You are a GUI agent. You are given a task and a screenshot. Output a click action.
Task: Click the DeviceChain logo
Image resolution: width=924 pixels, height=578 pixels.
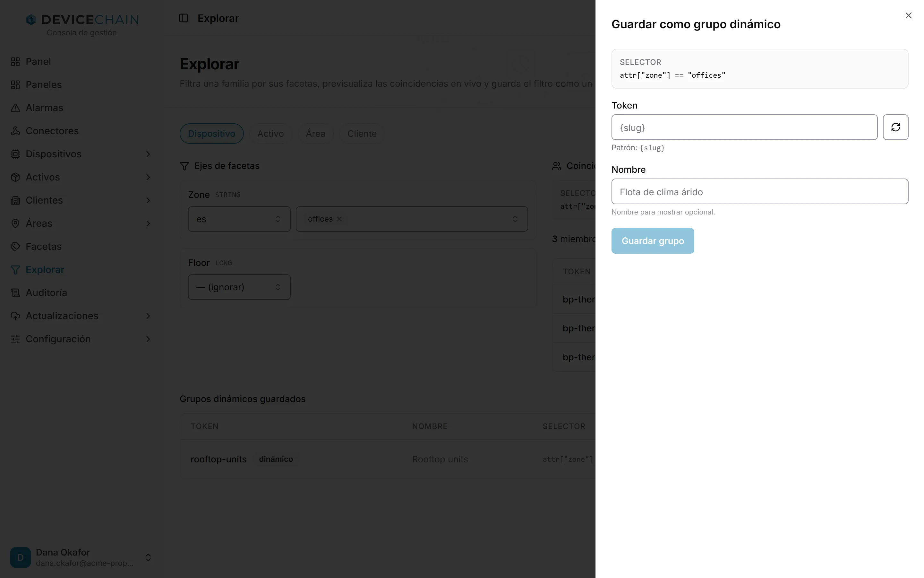(x=82, y=20)
